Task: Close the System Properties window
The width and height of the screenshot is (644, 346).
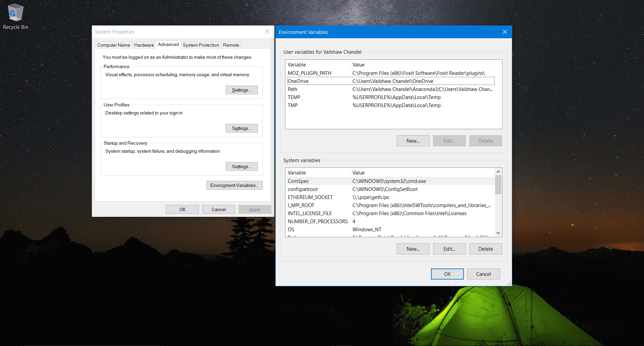Action: tap(267, 32)
